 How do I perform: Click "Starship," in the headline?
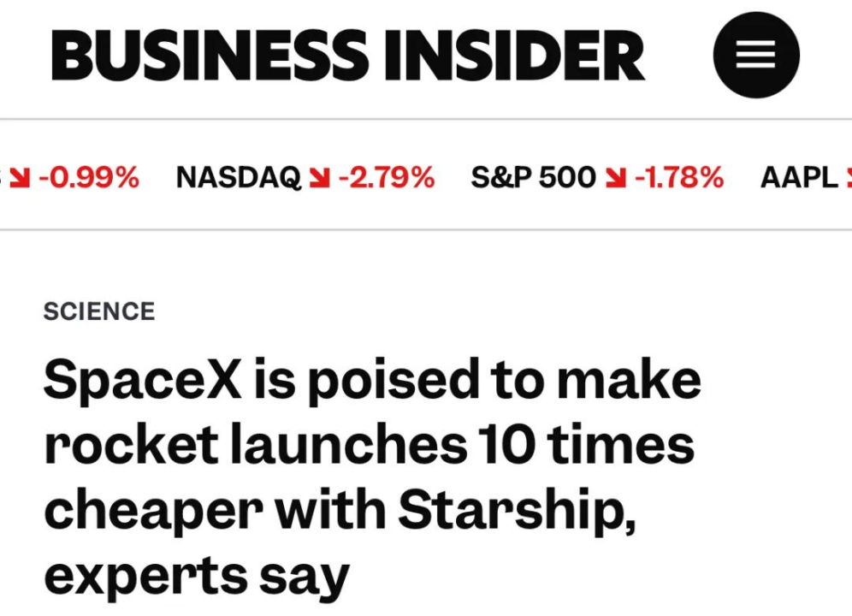(516, 511)
